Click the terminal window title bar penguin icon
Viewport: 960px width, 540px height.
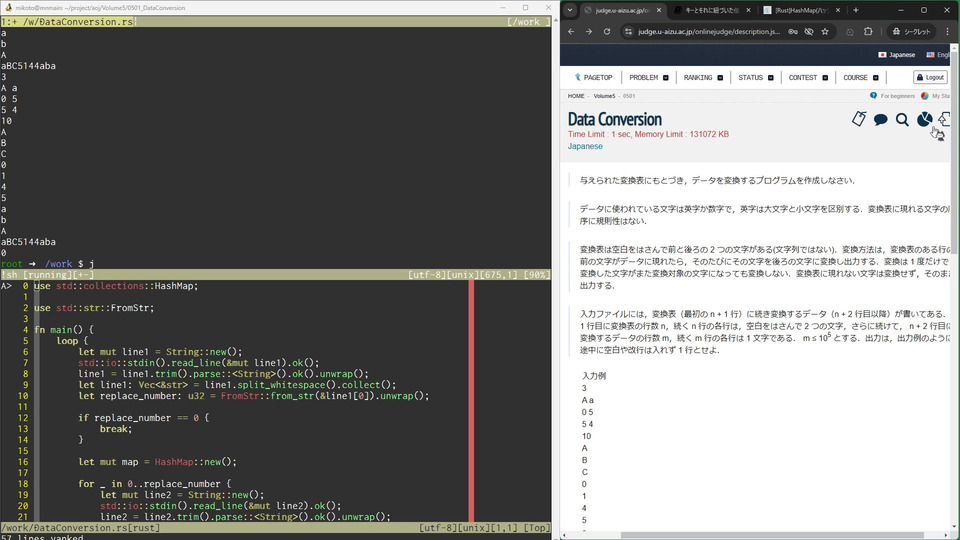(8, 7)
